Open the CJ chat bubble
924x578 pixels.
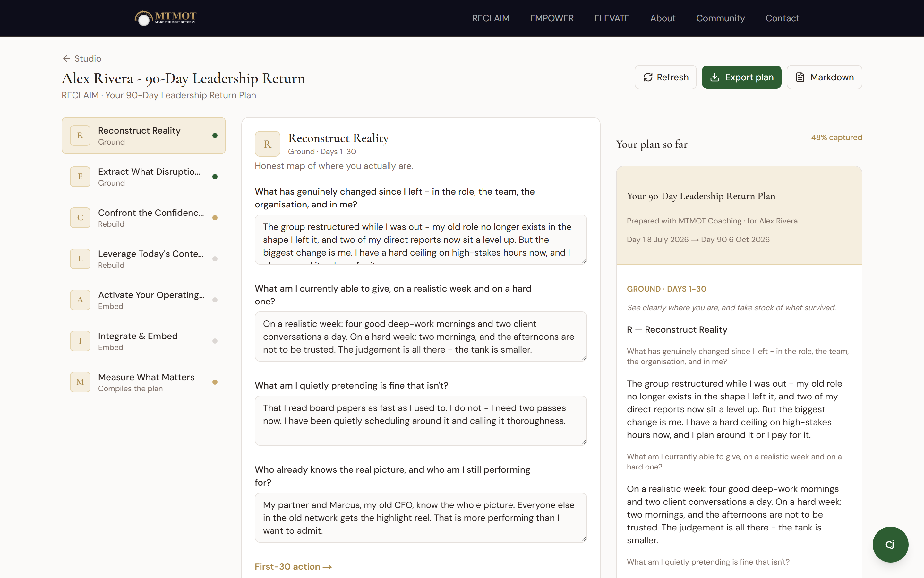(890, 544)
